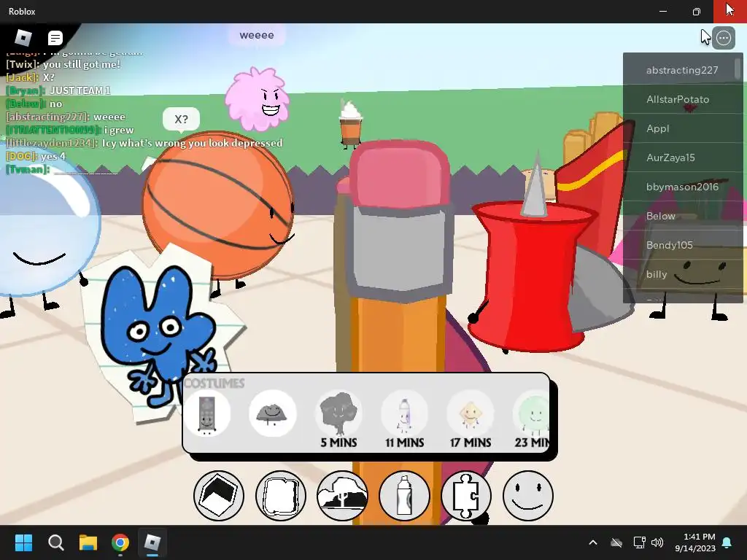This screenshot has width=747, height=560.
Task: Open the tree landscape map button
Action: [343, 496]
